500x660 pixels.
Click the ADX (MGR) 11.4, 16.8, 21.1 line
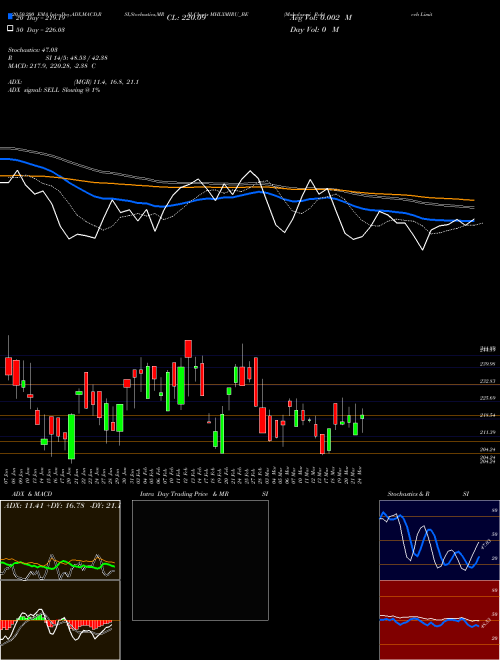tap(73, 82)
